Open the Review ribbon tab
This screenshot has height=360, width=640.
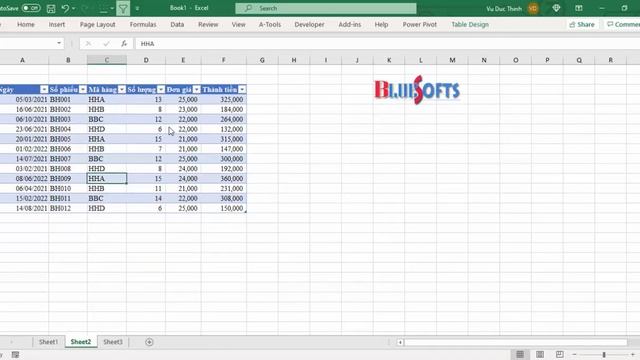point(208,24)
